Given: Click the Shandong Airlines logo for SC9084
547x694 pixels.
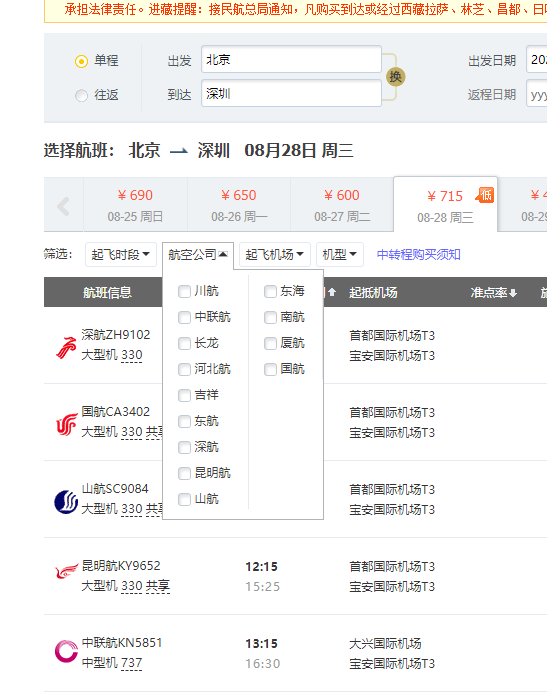Looking at the screenshot, I should pyautogui.click(x=66, y=502).
